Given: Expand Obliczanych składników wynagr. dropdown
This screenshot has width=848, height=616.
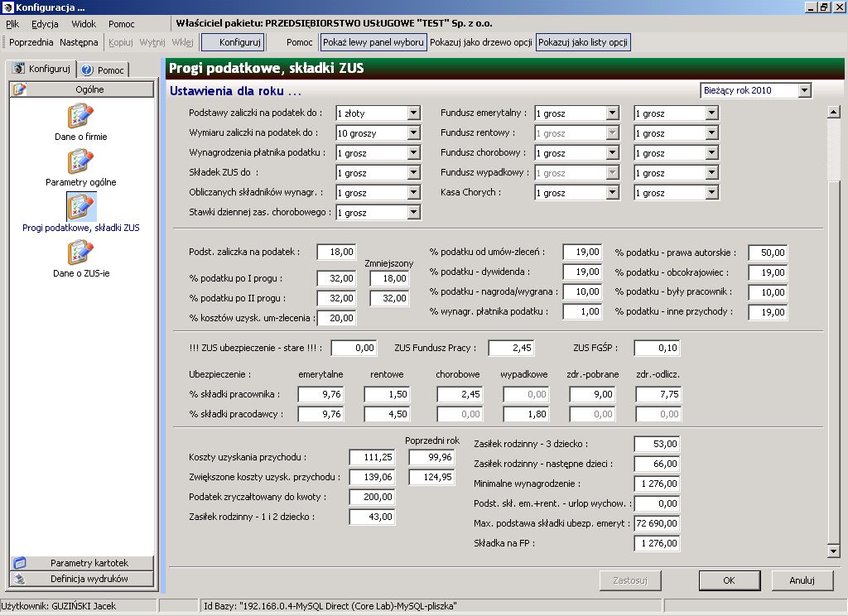Looking at the screenshot, I should [x=414, y=193].
